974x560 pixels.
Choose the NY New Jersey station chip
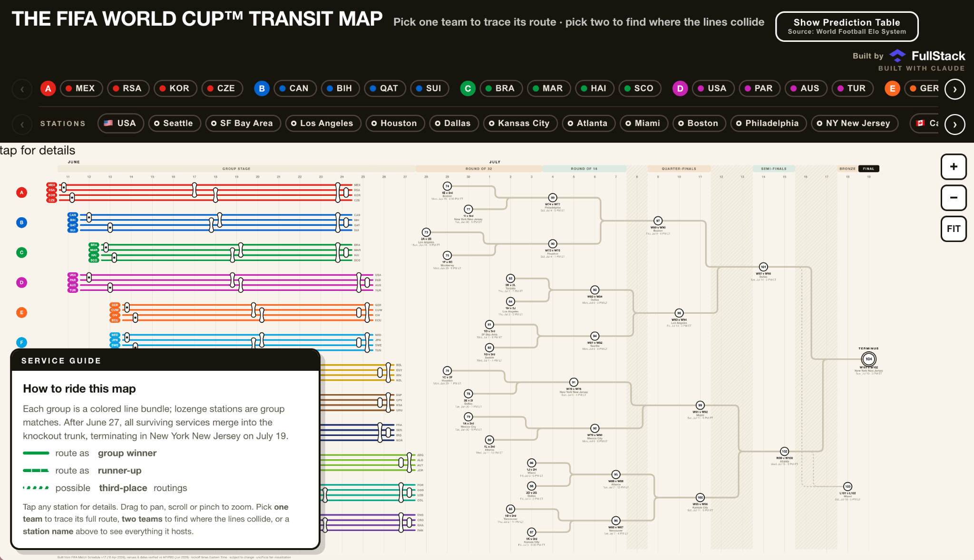click(854, 123)
